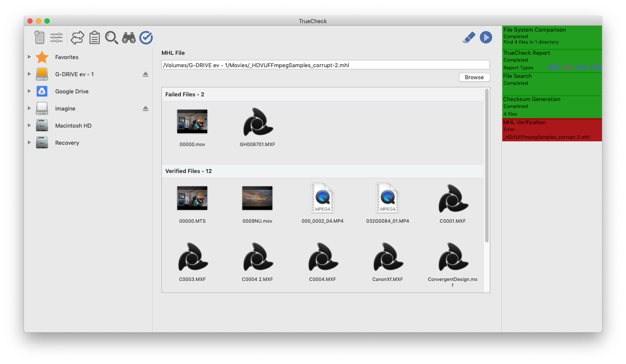Expand the Macintosh HD tree item
The height and width of the screenshot is (364, 626).
pos(29,125)
